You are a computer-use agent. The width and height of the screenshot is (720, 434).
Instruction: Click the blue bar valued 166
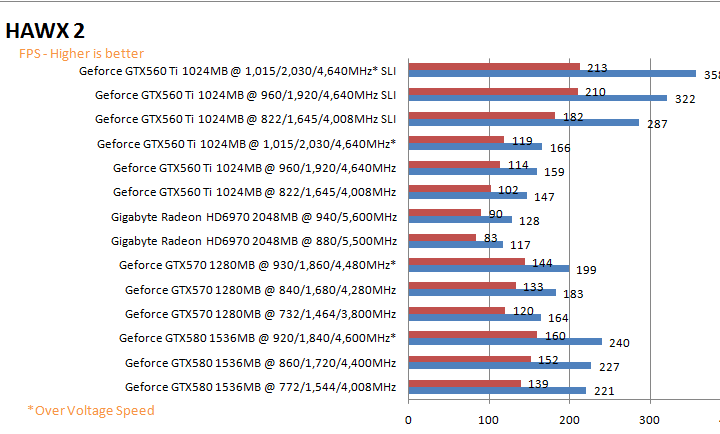475,147
